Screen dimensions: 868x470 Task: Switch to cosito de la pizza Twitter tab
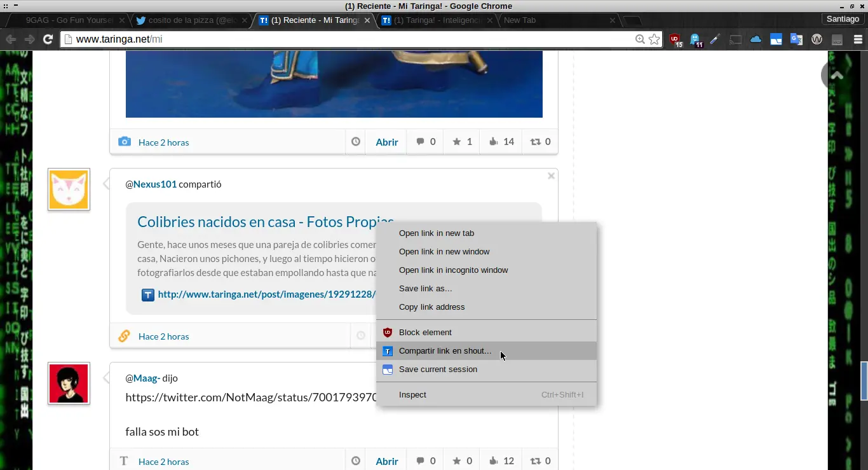[x=191, y=20]
